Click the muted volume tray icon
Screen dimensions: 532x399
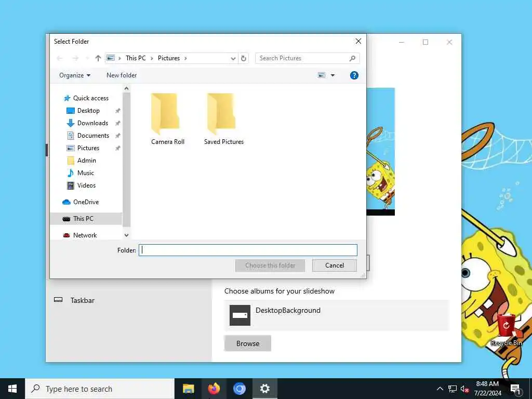[464, 389]
